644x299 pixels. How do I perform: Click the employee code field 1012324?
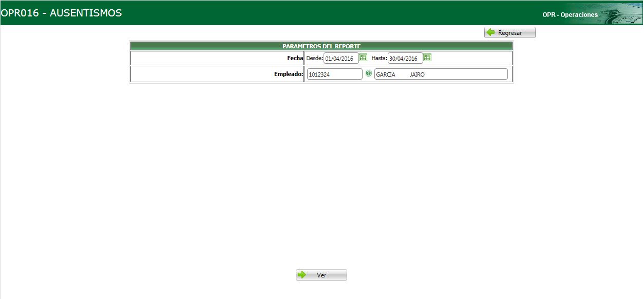point(335,74)
